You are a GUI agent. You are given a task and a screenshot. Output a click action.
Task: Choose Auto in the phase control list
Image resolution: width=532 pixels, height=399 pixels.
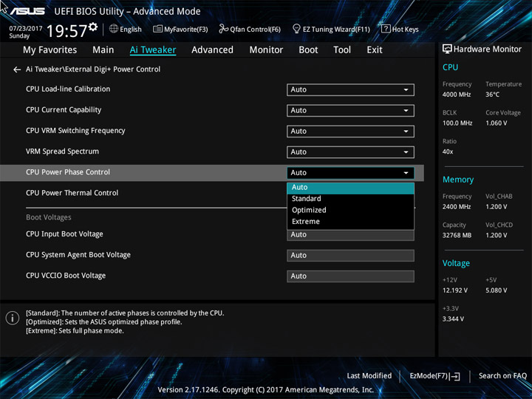click(x=350, y=187)
